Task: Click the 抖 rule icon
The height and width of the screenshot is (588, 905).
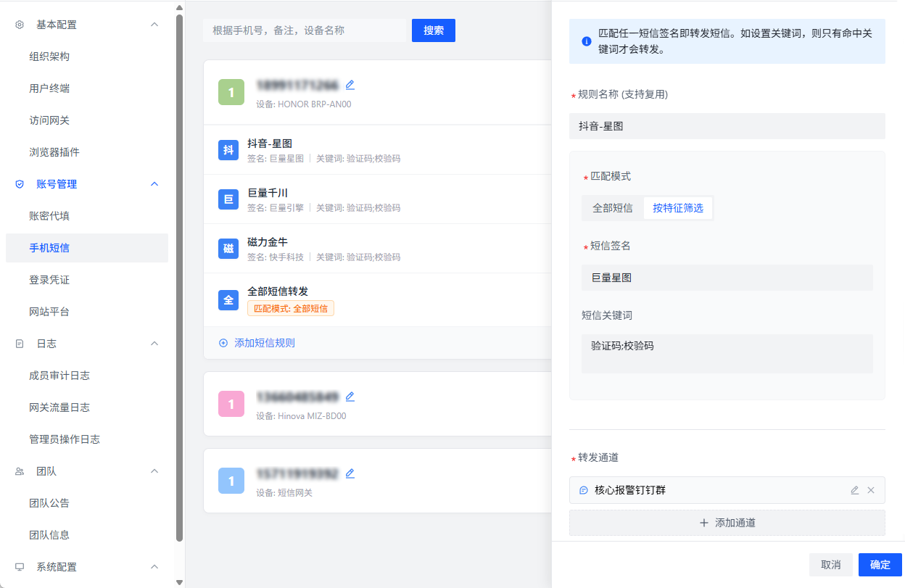Action: coord(228,150)
